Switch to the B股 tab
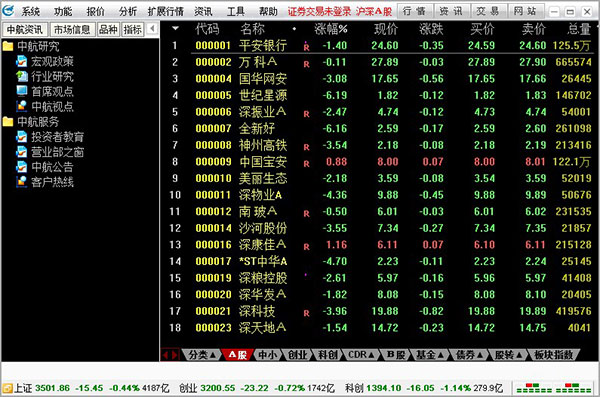This screenshot has width=600, height=397. pyautogui.click(x=396, y=355)
